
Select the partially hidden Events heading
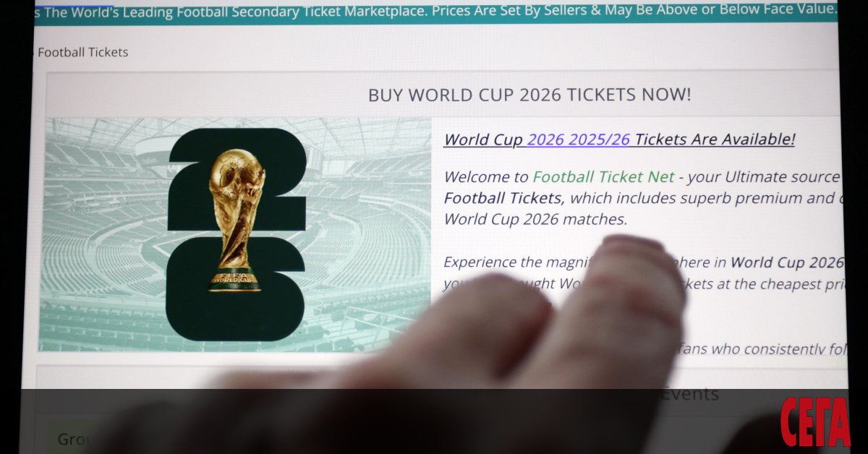690,394
